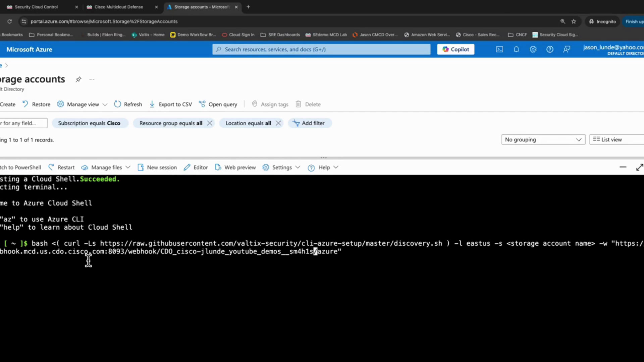The image size is (644, 362).
Task: Click the browser address bar URL
Action: tap(104, 21)
